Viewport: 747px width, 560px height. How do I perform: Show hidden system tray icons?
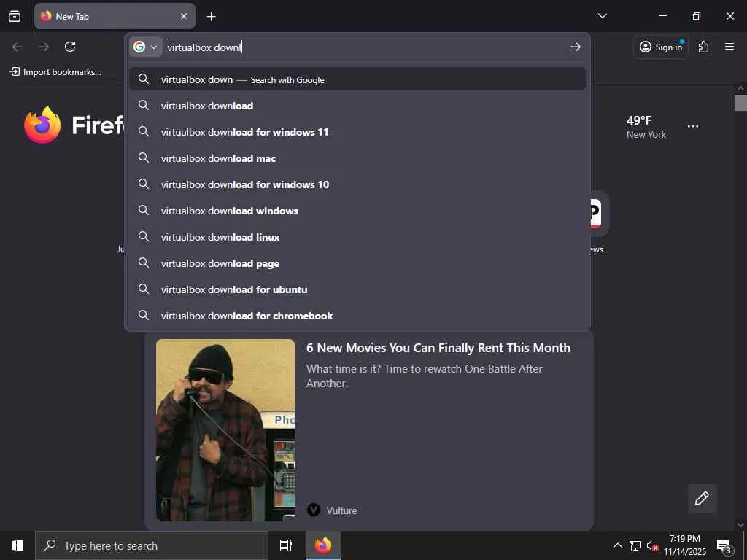[617, 545]
